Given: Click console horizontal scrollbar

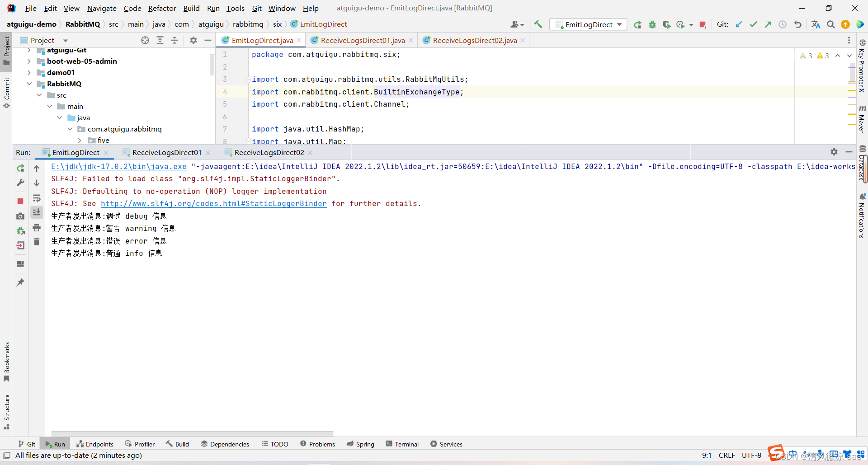Looking at the screenshot, I should [x=193, y=433].
